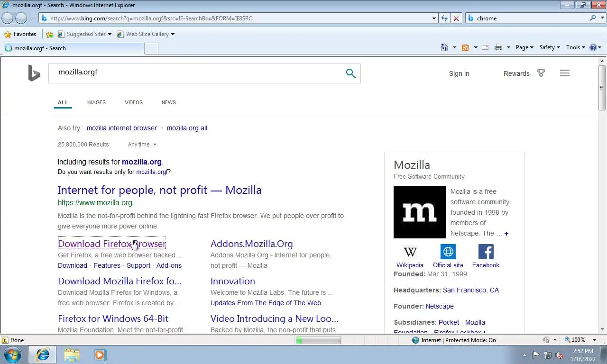Viewport: 607px width, 364px height.
Task: Open the Any time filter dropdown
Action: point(142,145)
